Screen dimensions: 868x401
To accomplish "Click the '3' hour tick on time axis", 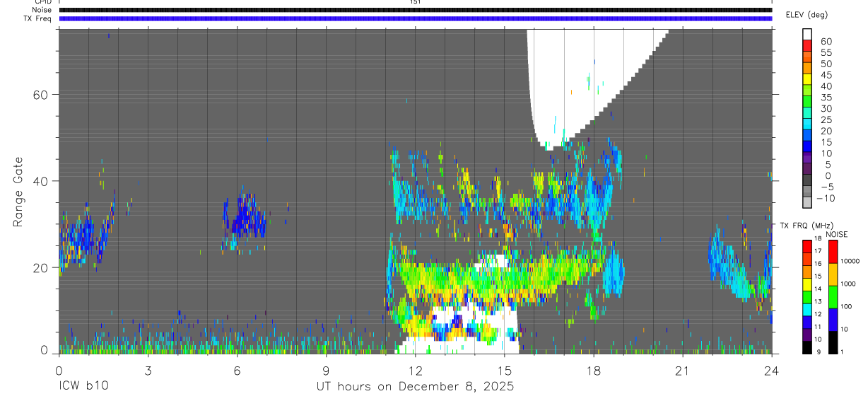I will coord(148,370).
